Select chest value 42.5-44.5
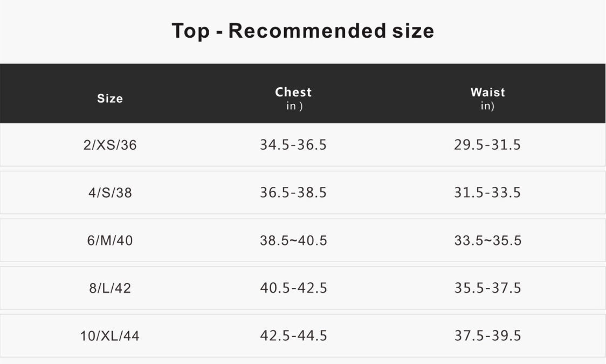 coord(293,336)
